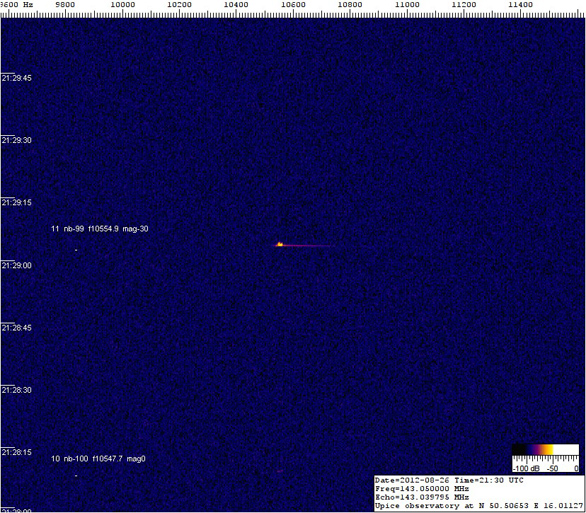Click the dB color scale gradient bar
The height and width of the screenshot is (513, 586).
click(x=545, y=449)
